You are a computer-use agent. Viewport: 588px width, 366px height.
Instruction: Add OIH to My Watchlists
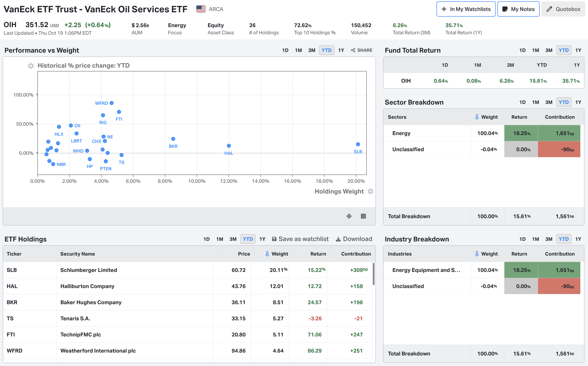point(466,9)
